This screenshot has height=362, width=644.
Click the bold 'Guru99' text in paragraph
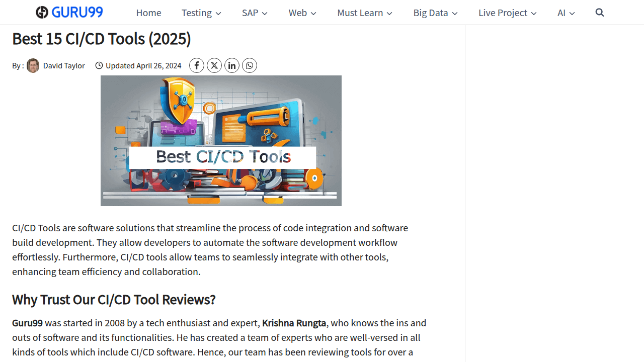coord(27,323)
